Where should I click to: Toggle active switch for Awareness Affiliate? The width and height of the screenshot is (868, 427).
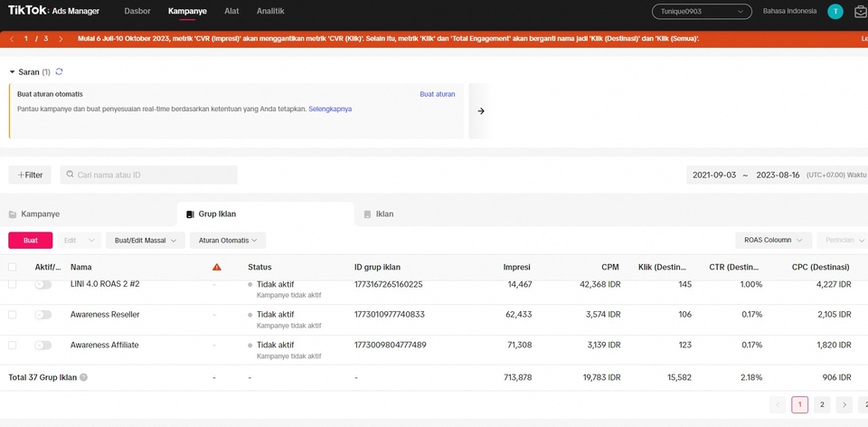click(43, 345)
